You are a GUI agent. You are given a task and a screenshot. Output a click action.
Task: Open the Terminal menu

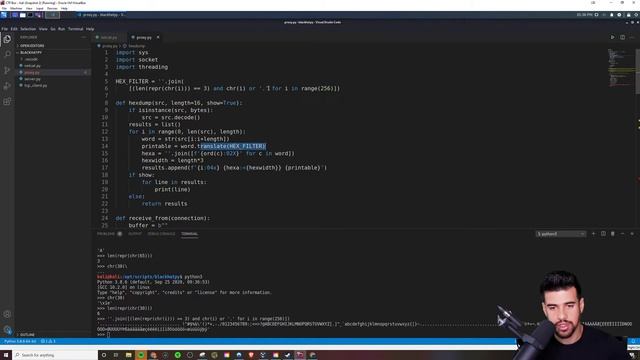tap(76, 29)
